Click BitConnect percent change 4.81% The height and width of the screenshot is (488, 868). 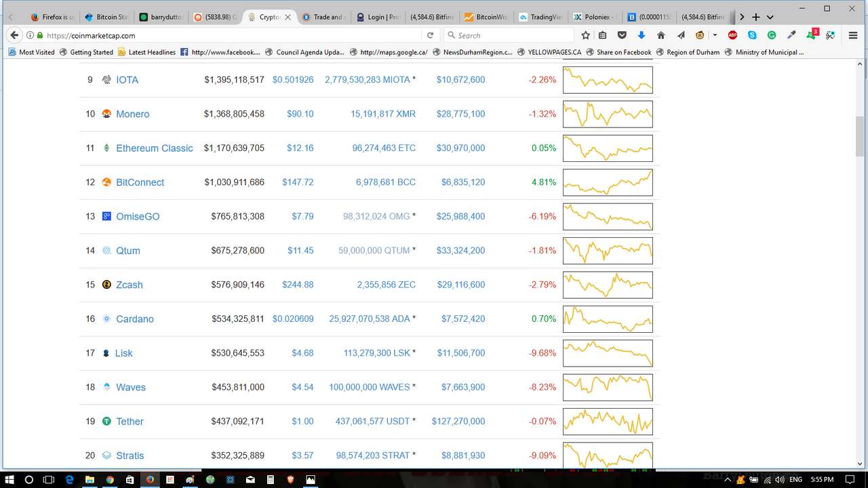tap(544, 182)
